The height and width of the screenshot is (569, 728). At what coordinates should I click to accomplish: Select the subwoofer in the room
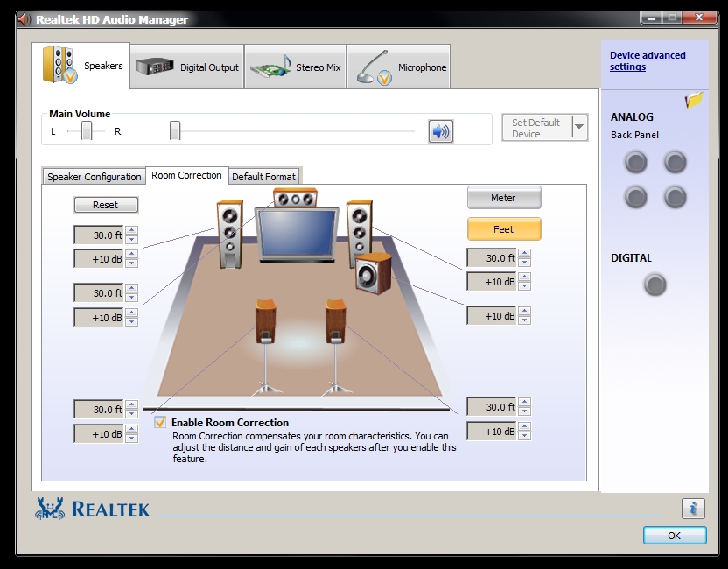(373, 273)
